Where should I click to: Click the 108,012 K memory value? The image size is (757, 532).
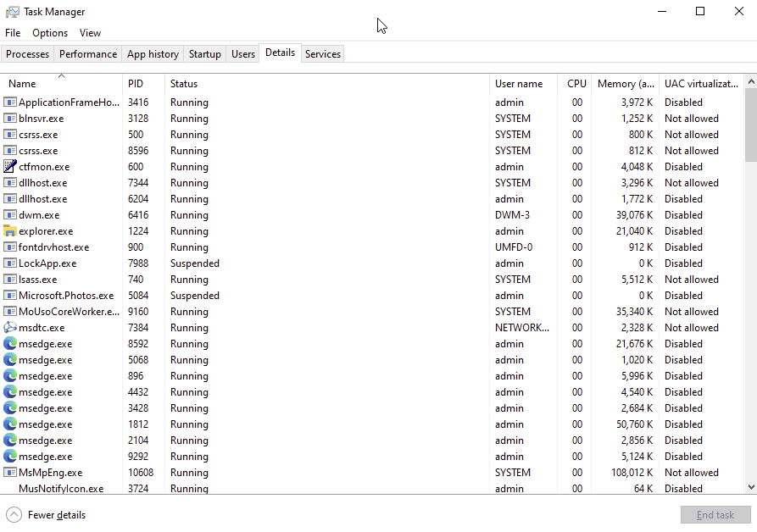click(632, 473)
